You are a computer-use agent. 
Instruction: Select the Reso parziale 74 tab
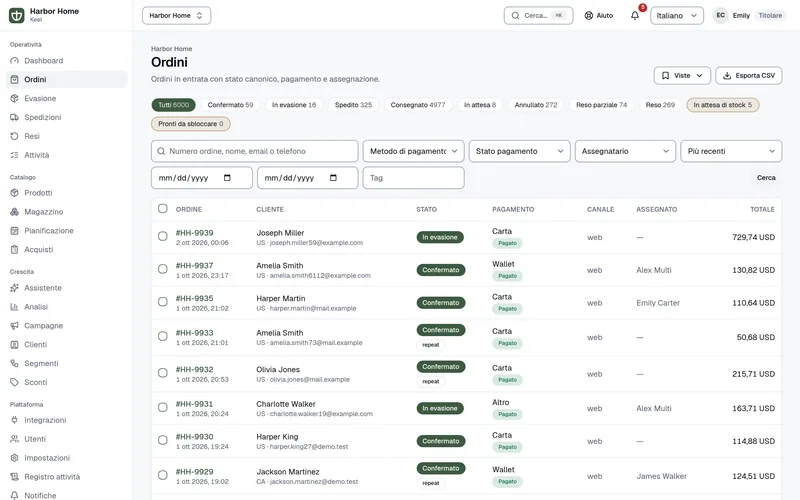[602, 105]
